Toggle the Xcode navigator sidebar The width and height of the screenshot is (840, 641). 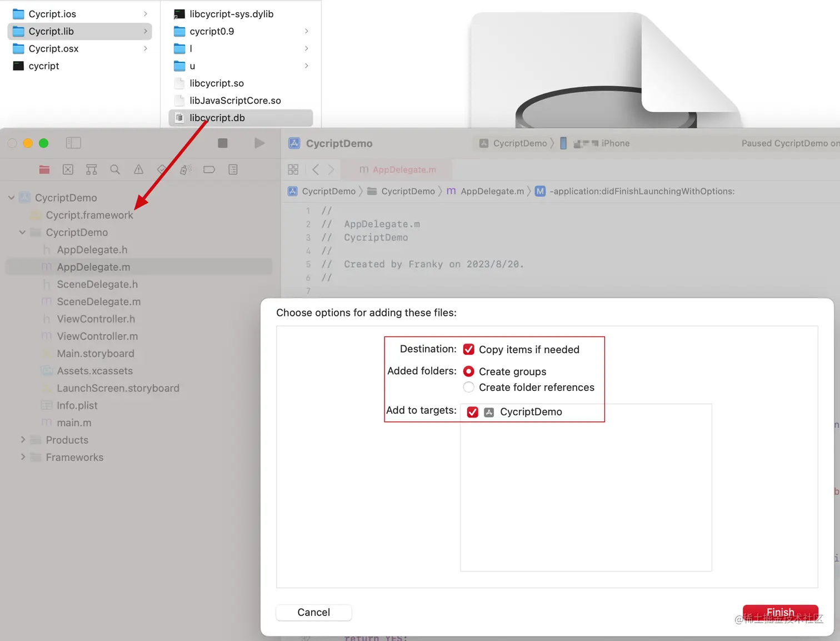tap(73, 143)
